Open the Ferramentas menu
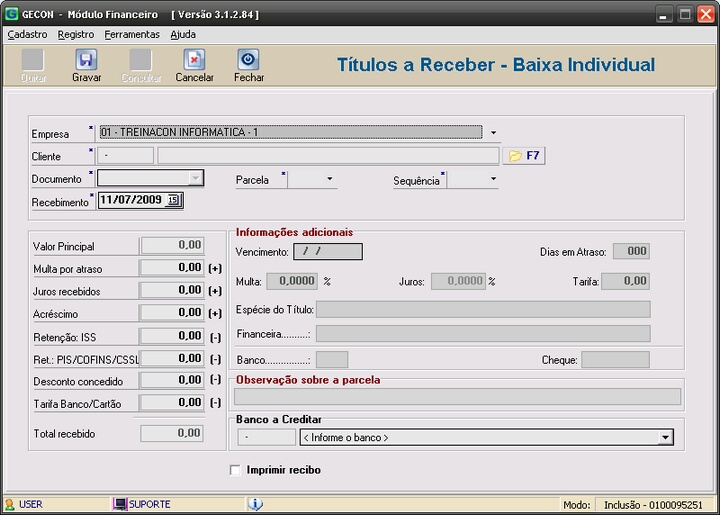The height and width of the screenshot is (515, 720). 132,34
